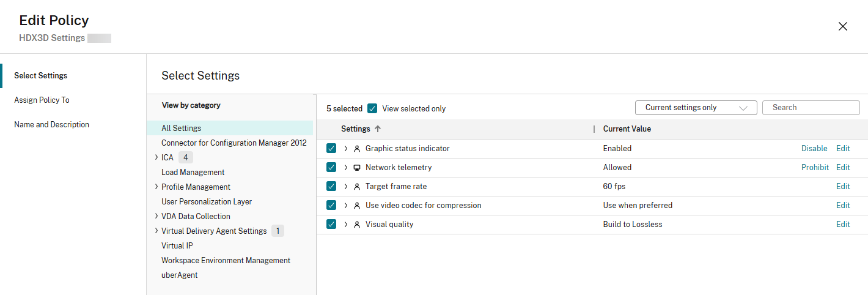Open the Name and Description step
This screenshot has height=295, width=868.
(x=51, y=125)
